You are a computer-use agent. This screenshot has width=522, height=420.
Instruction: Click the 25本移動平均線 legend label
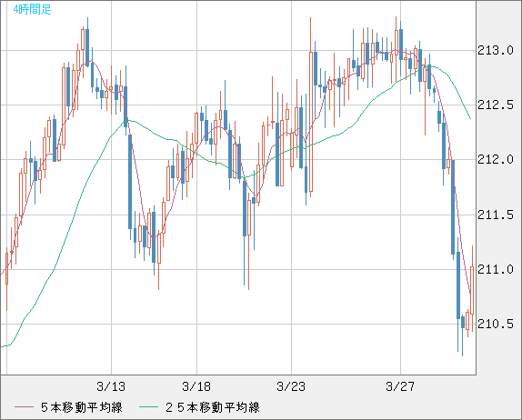point(213,407)
